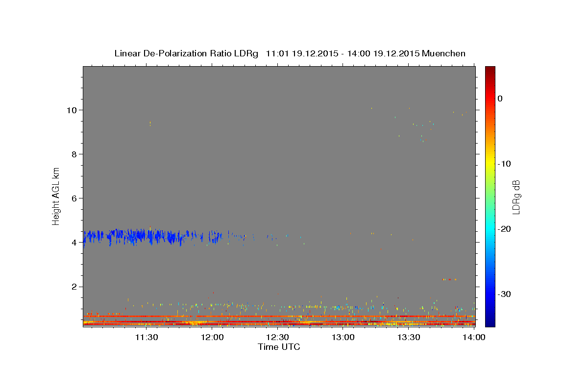588x392 pixels.
Task: Click the colorbar -10 label
Action: [504, 164]
